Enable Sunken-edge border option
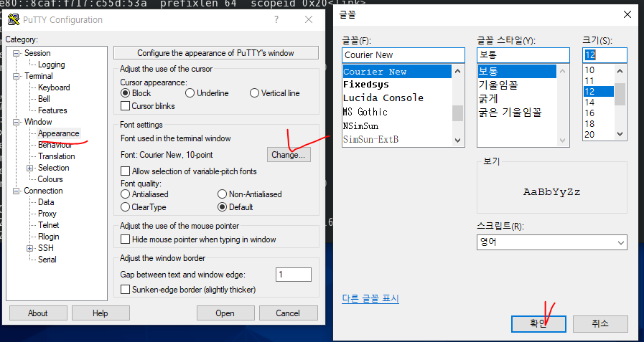 (x=125, y=290)
